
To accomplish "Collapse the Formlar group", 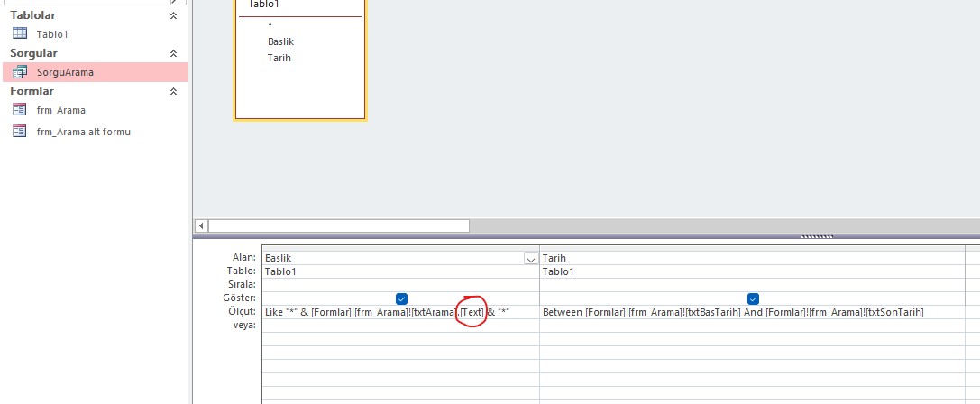I will pos(174,91).
